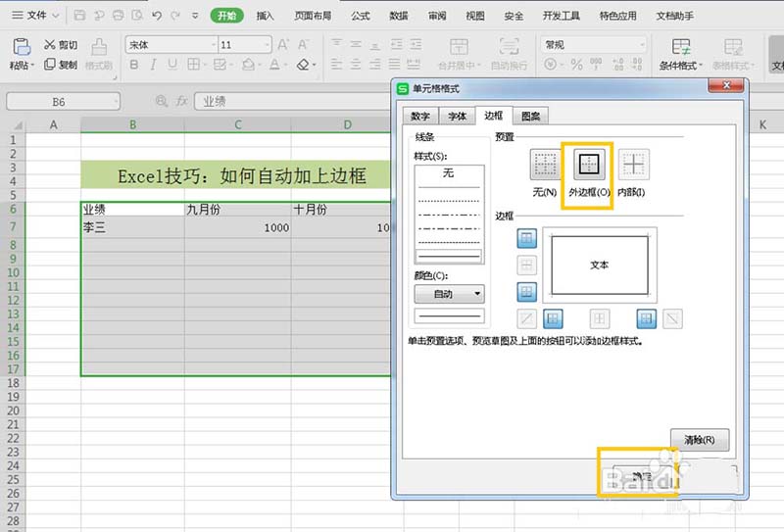The image size is (784, 532).
Task: Click the Clear Format eraser icon
Action: click(x=303, y=65)
